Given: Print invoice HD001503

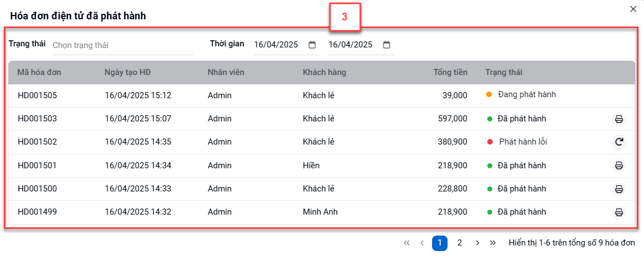Looking at the screenshot, I should pos(619,119).
